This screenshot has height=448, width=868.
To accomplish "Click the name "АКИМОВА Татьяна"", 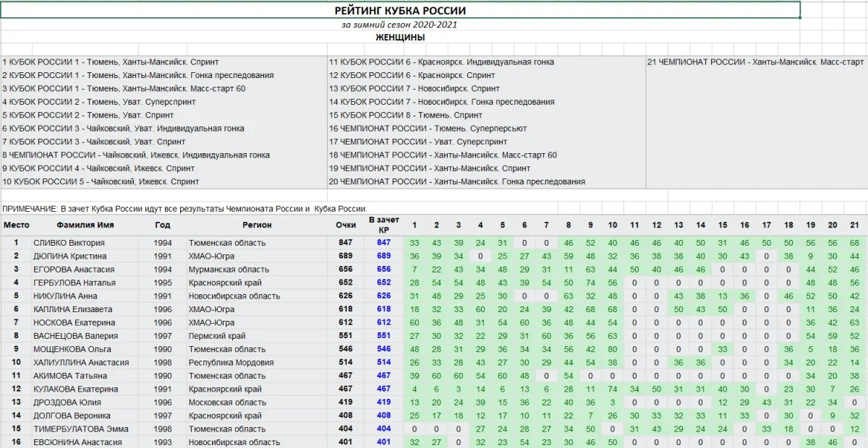I will 70,376.
